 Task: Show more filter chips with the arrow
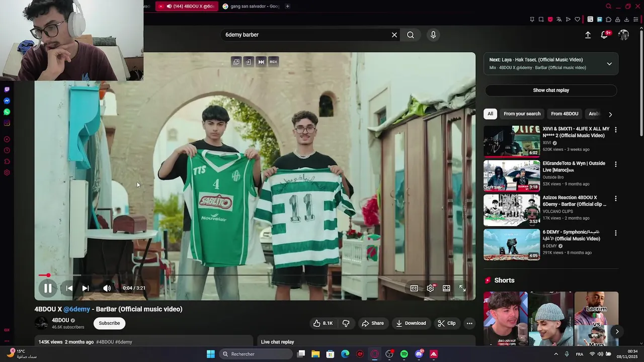(x=610, y=114)
